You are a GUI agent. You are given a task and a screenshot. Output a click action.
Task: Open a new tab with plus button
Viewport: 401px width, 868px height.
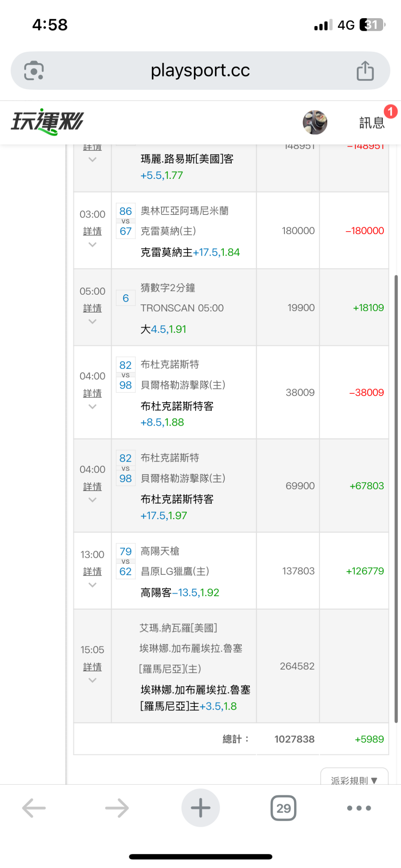tap(200, 808)
